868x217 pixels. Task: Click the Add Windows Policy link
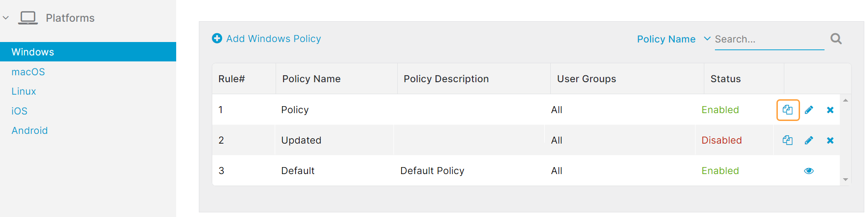click(x=273, y=39)
